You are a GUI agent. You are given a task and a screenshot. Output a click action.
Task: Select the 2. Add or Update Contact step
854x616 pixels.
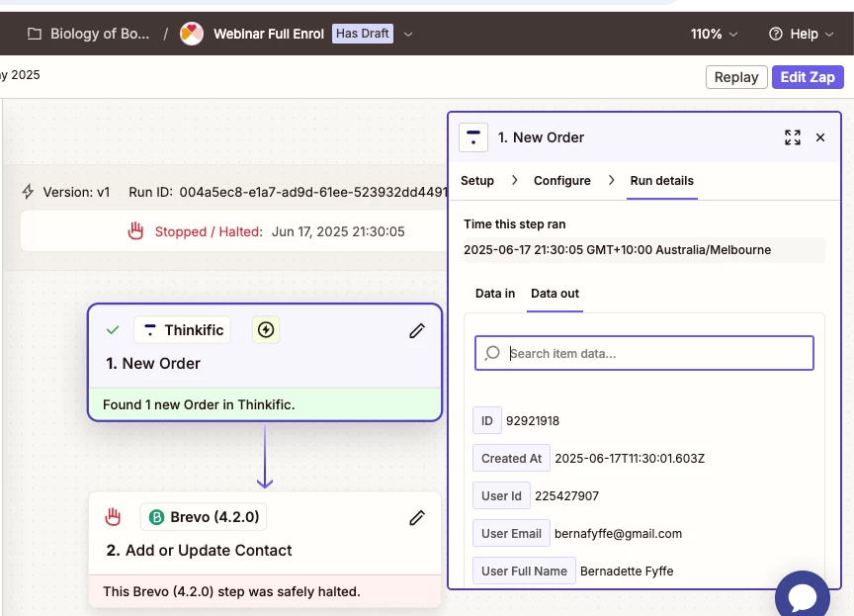[x=265, y=550]
